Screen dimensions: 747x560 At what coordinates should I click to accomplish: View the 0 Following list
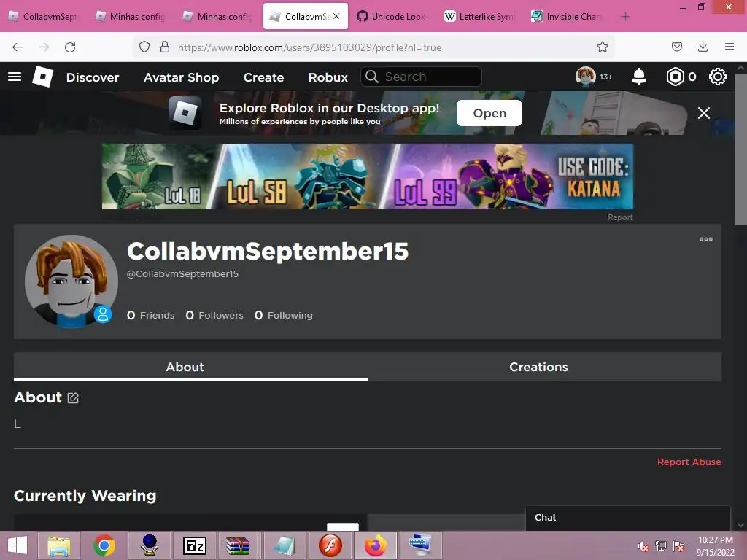[284, 315]
